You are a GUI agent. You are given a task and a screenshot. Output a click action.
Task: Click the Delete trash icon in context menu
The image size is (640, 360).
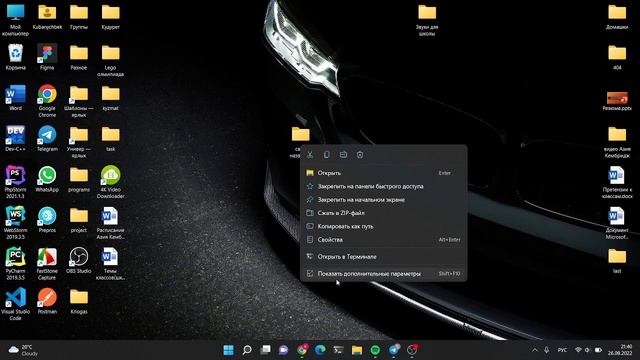(360, 155)
